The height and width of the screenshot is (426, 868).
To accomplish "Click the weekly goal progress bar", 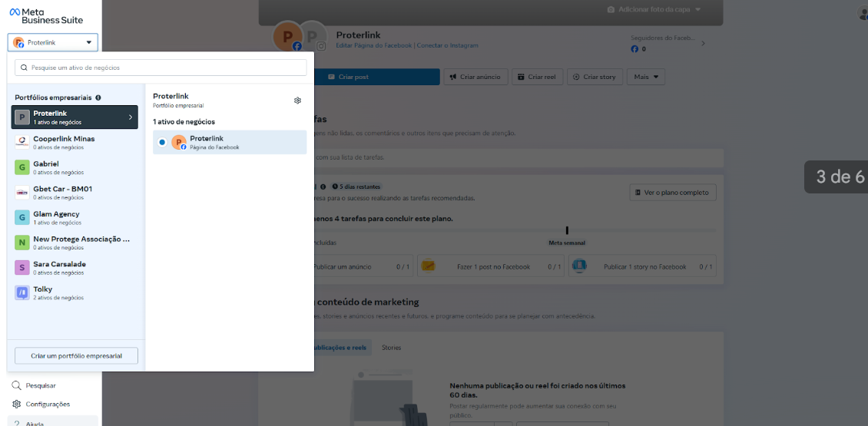I will [x=515, y=230].
